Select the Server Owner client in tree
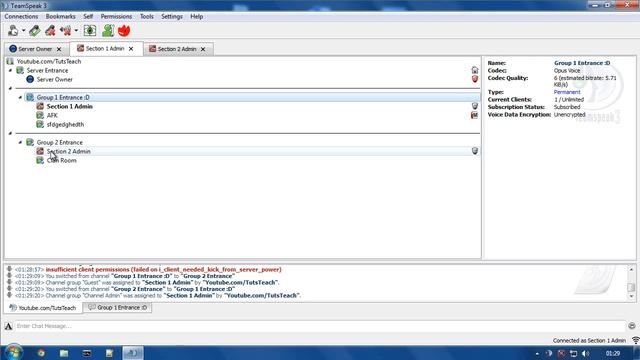Screen dimensions: 640x360 point(54,80)
